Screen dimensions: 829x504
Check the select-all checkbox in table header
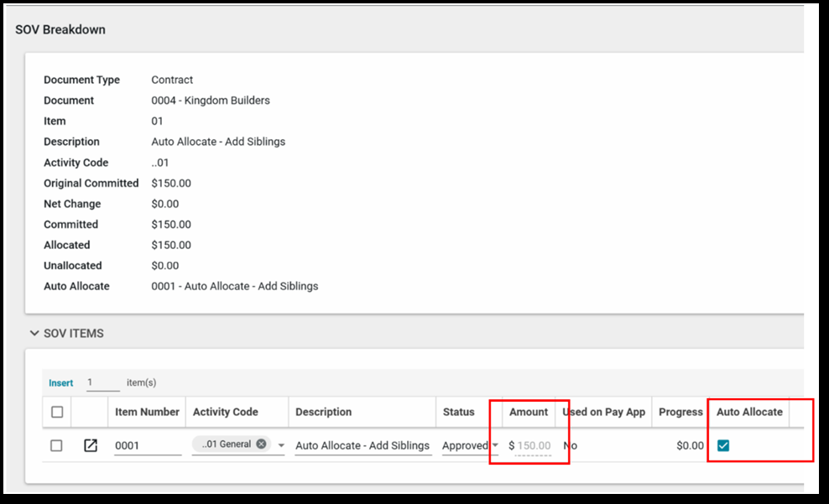coord(56,412)
